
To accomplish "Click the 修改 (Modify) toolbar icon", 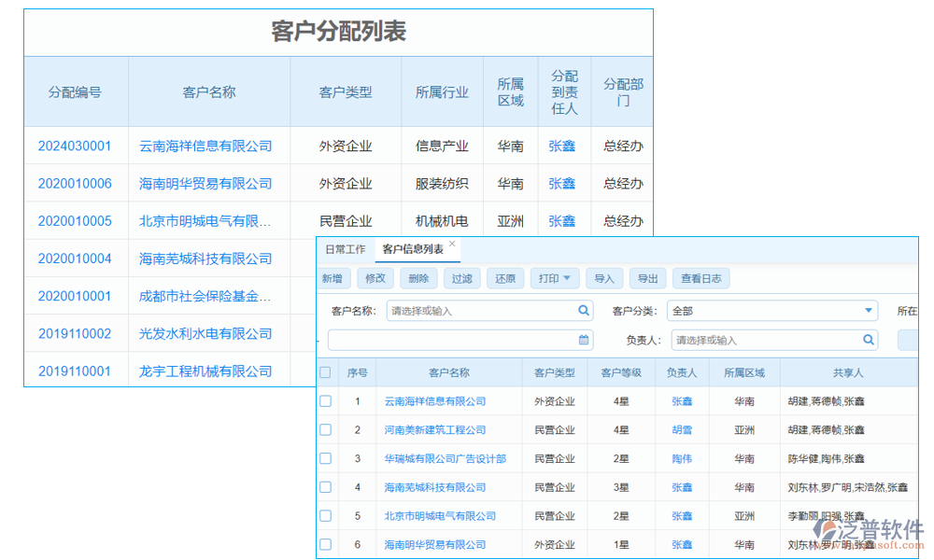I will click(x=375, y=277).
